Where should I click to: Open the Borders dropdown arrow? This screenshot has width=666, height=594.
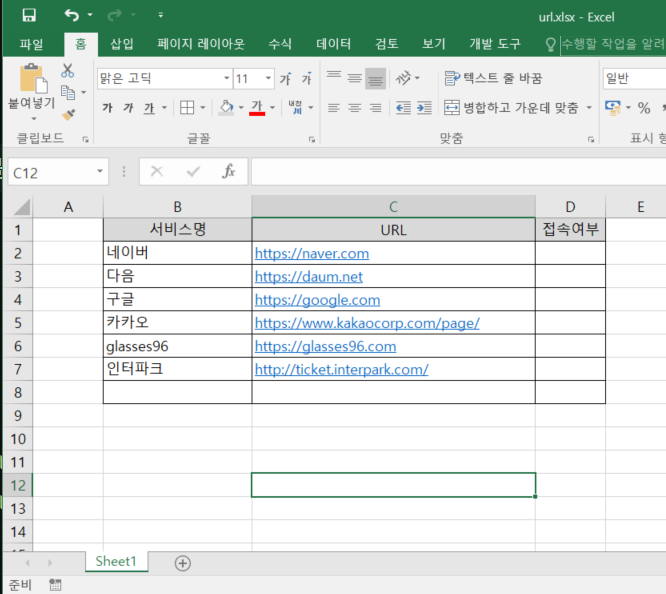[203, 108]
